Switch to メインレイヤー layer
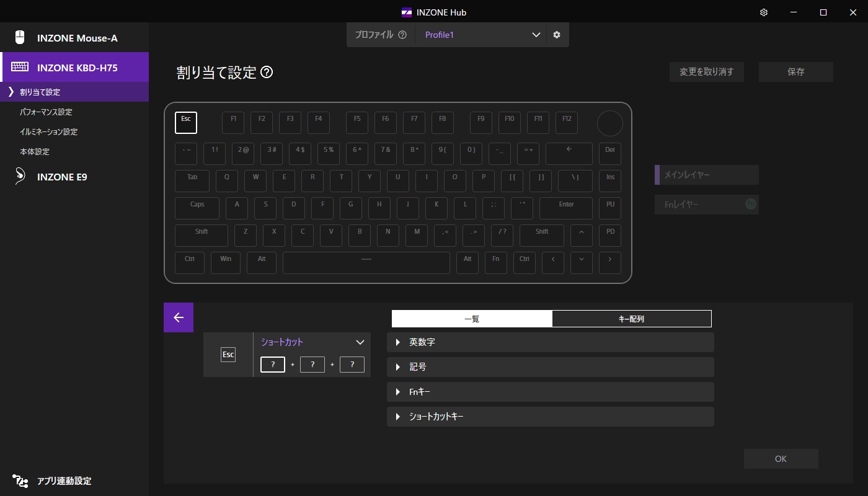Viewport: 868px width, 496px height. pyautogui.click(x=707, y=175)
